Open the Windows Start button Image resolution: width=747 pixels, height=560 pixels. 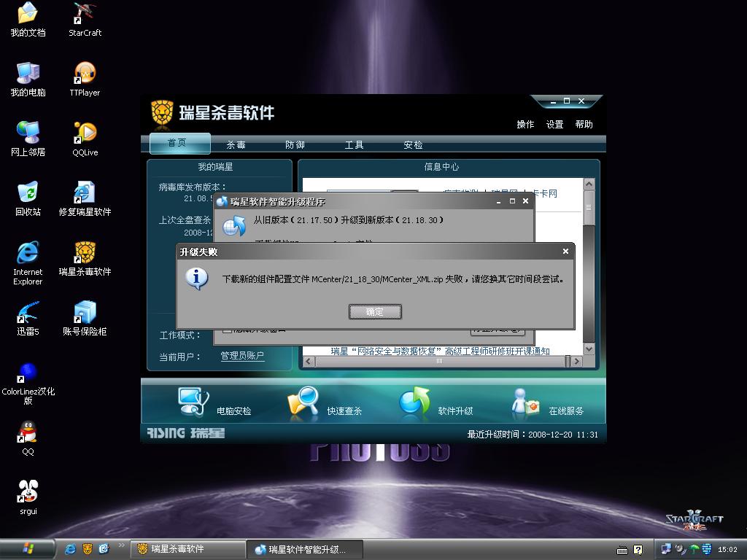pyautogui.click(x=27, y=549)
